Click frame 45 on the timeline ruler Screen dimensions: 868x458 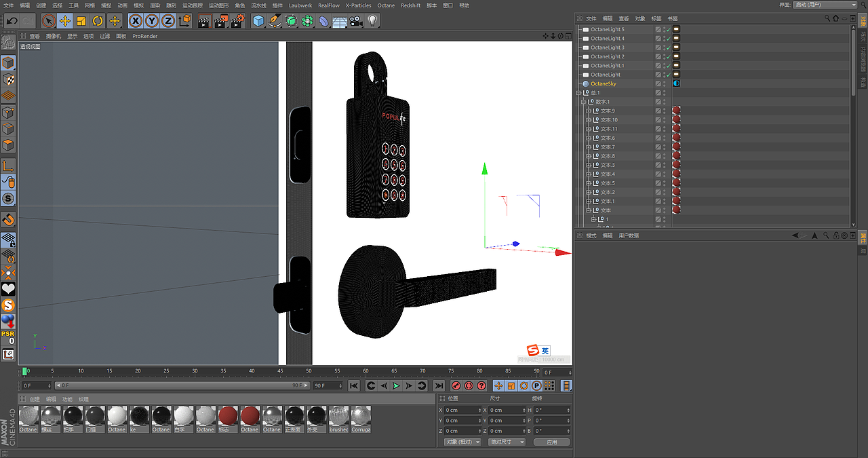point(280,371)
